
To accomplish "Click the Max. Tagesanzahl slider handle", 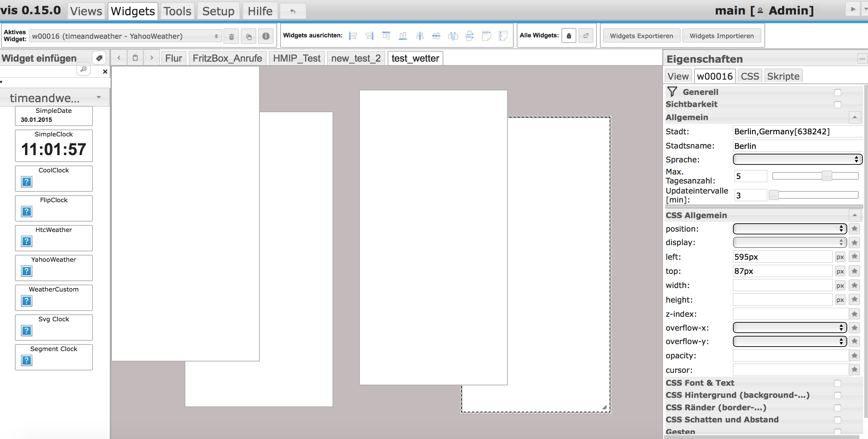I will pyautogui.click(x=826, y=176).
